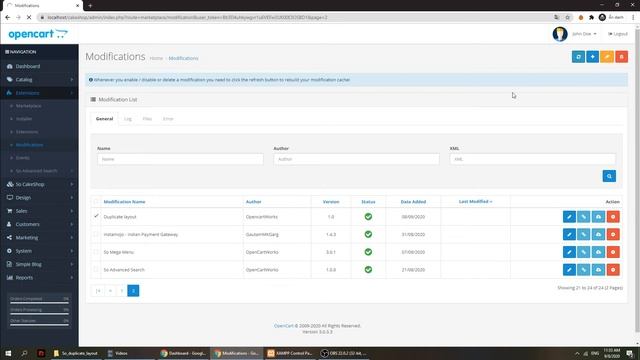Check the So Mega Menu row checkbox
640x360 pixels.
tap(96, 251)
